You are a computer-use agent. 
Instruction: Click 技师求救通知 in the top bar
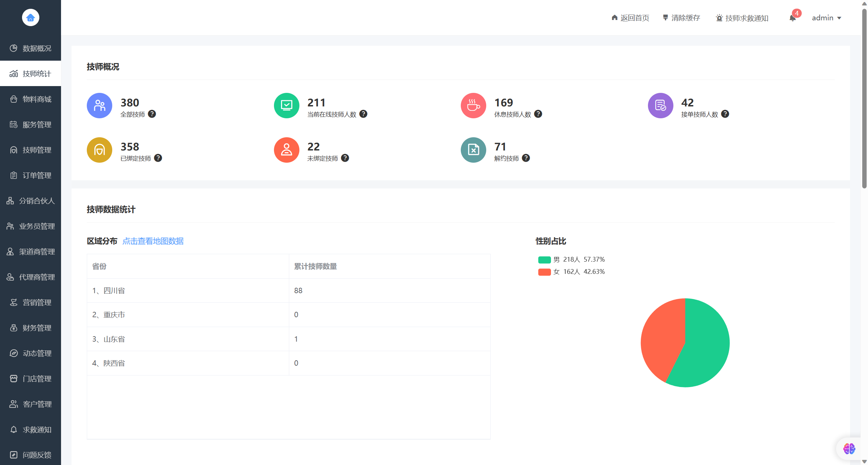[x=742, y=18]
